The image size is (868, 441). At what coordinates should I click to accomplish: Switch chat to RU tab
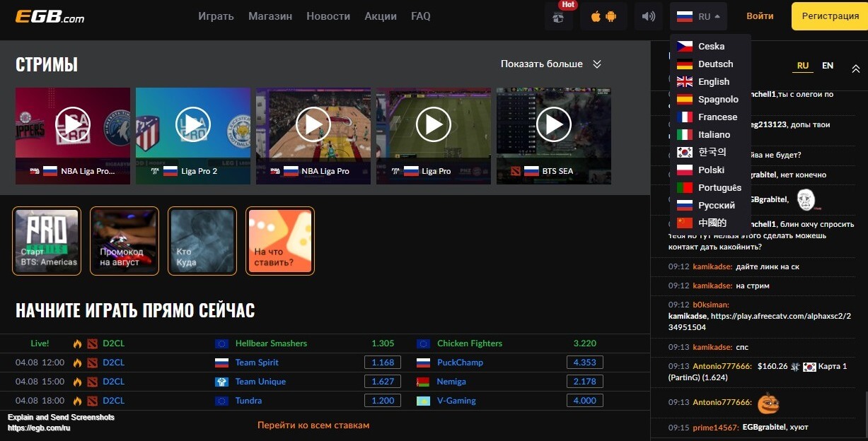803,66
